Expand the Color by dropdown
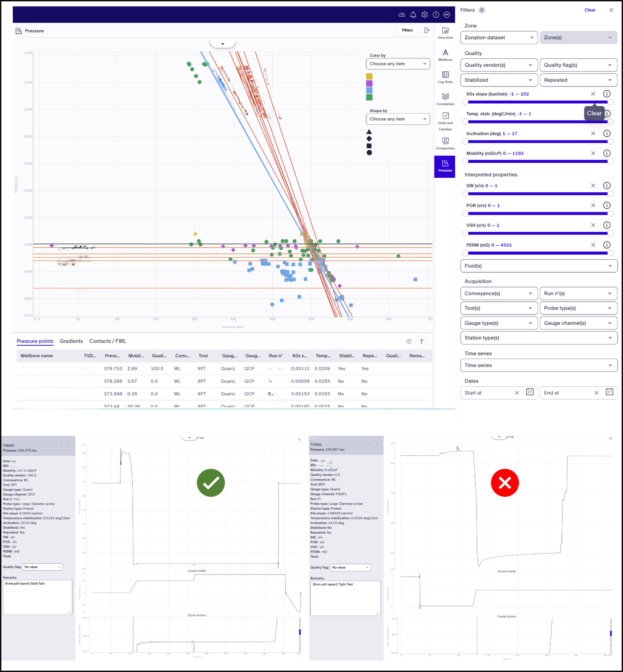This screenshot has height=672, width=623. (x=398, y=64)
